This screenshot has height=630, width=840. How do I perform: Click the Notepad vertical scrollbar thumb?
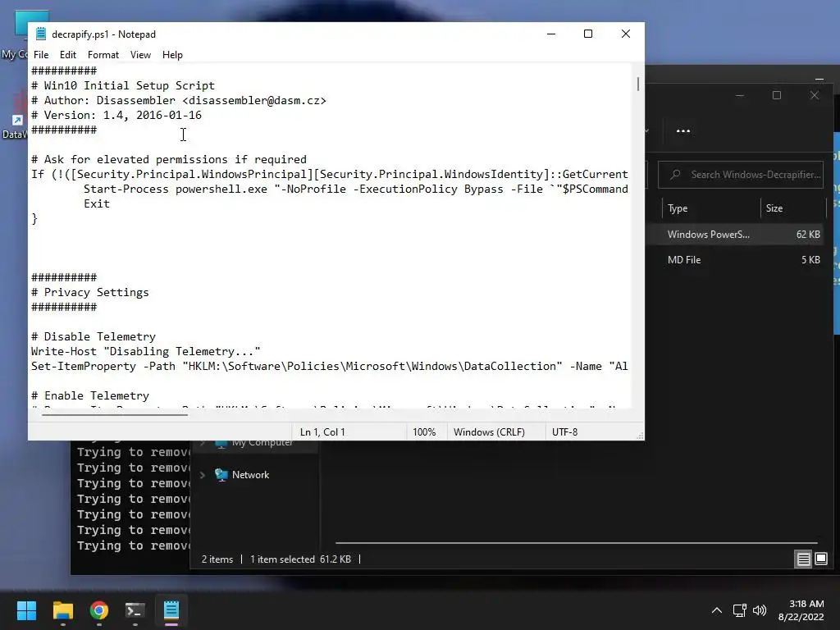pyautogui.click(x=637, y=84)
